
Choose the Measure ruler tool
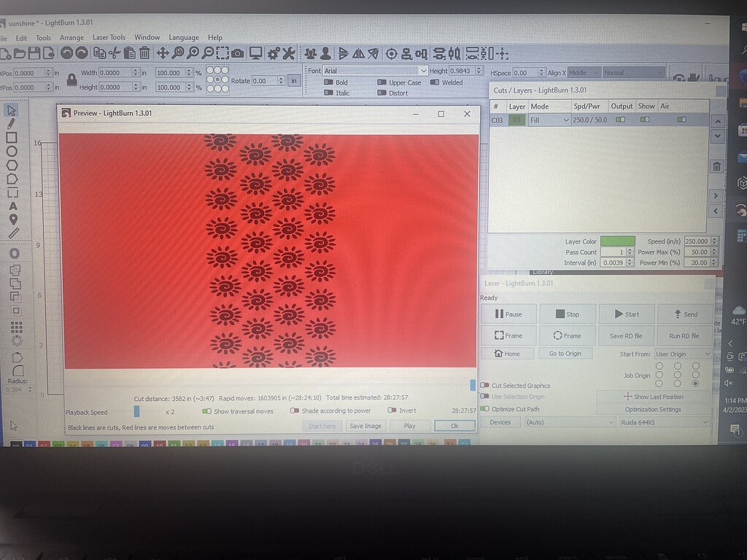(x=13, y=233)
